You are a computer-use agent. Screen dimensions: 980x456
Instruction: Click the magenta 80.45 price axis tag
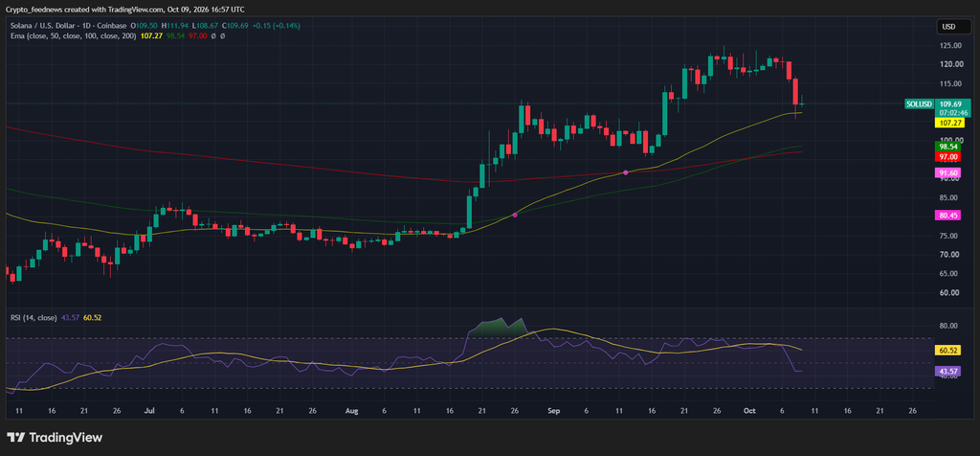(947, 216)
